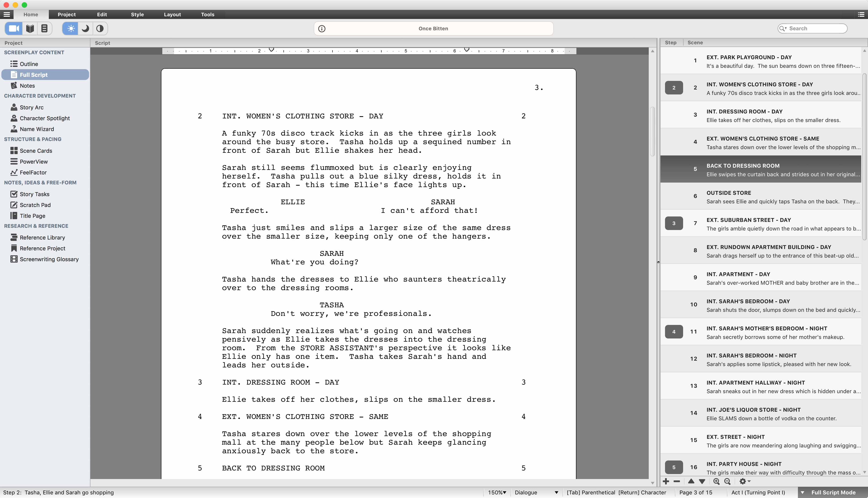Click the info icon in toolbar
The height and width of the screenshot is (498, 868).
pyautogui.click(x=321, y=28)
